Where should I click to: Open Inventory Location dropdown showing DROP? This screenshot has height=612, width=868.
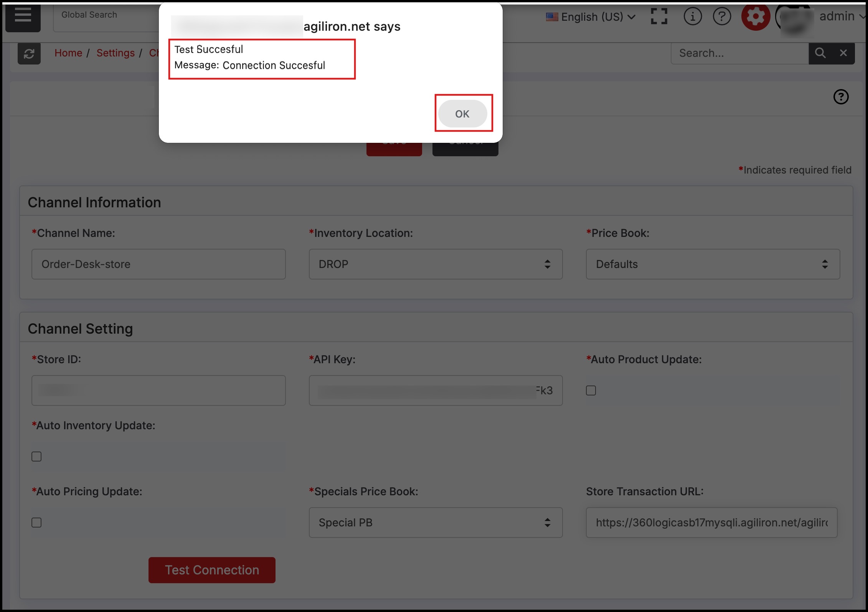pos(436,264)
